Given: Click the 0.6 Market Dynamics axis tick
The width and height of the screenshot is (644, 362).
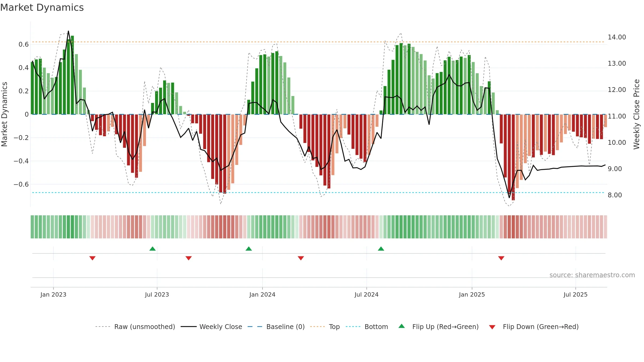Looking at the screenshot, I should click(24, 45).
